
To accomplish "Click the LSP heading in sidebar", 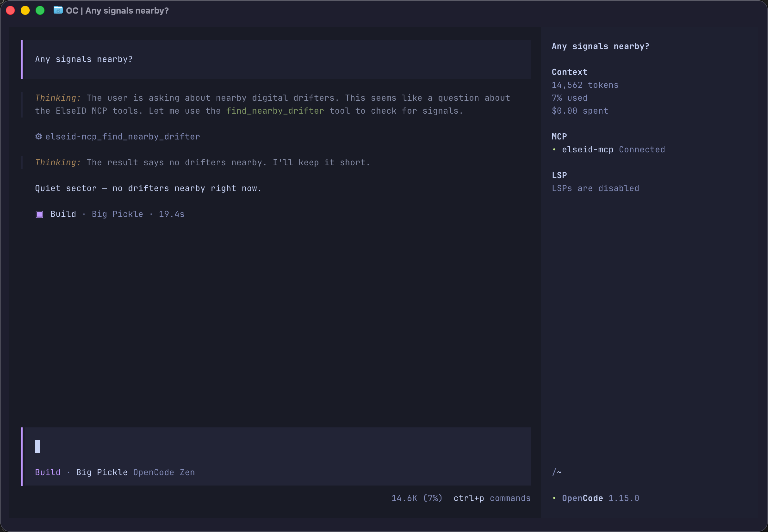I will 559,175.
